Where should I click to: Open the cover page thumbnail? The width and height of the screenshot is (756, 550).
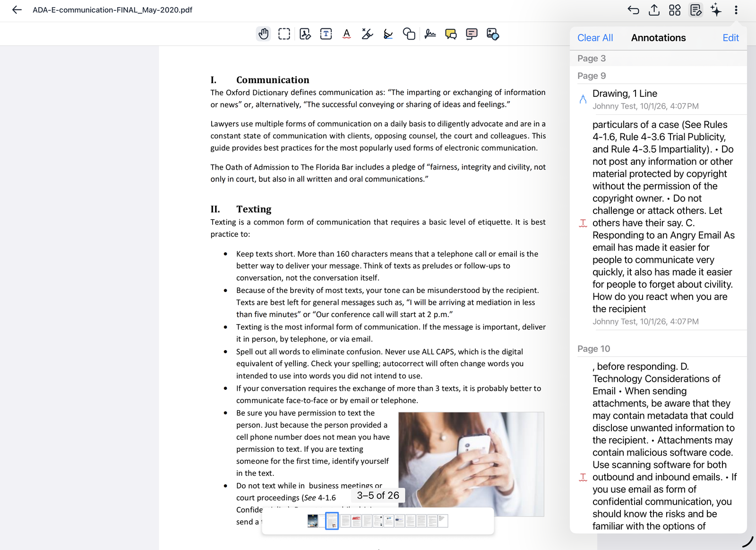pyautogui.click(x=312, y=521)
